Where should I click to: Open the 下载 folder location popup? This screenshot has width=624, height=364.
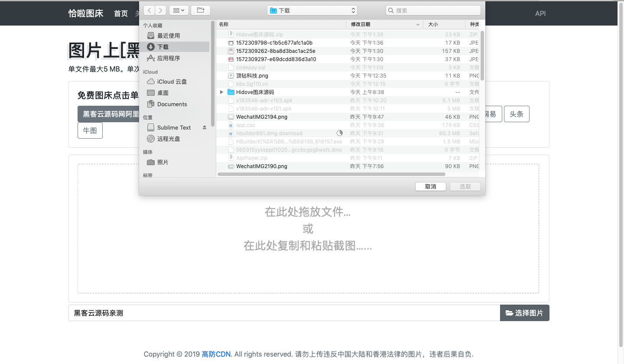pos(312,10)
